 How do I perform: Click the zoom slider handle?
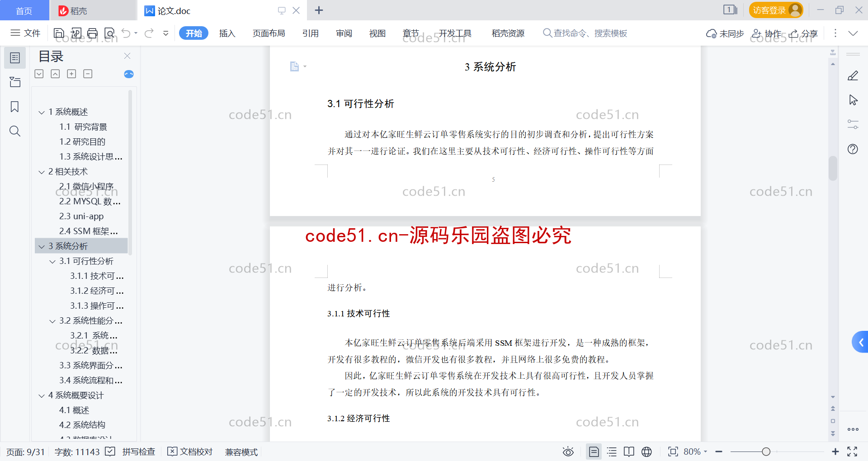pos(766,452)
